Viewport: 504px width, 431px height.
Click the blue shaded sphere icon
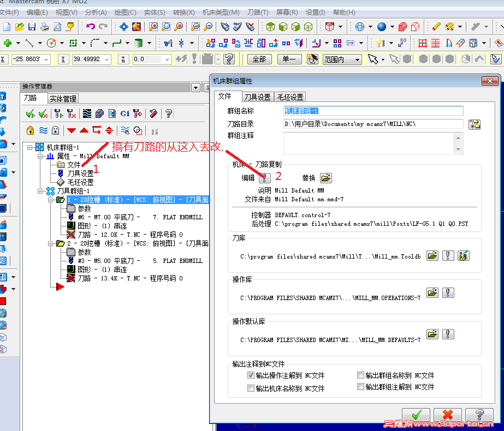click(x=382, y=27)
